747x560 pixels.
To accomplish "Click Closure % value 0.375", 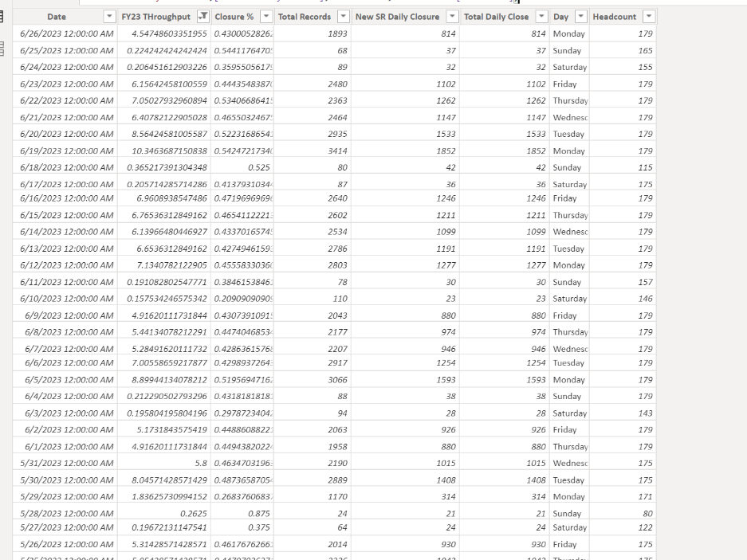I will [x=258, y=527].
